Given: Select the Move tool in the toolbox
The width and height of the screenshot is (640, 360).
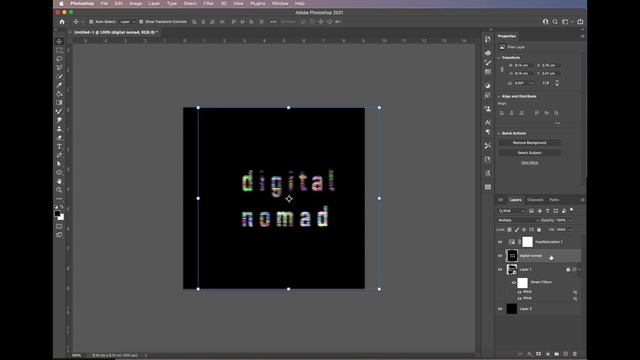Looking at the screenshot, I should click(x=59, y=42).
